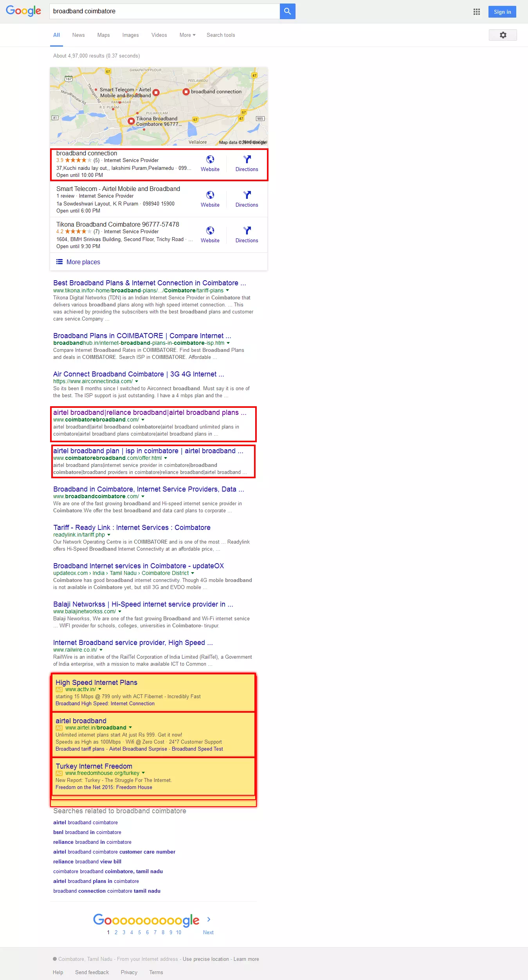Open dropdown arrow beside www.railwire.co.in
Screen dimensions: 528x980
[x=101, y=650]
